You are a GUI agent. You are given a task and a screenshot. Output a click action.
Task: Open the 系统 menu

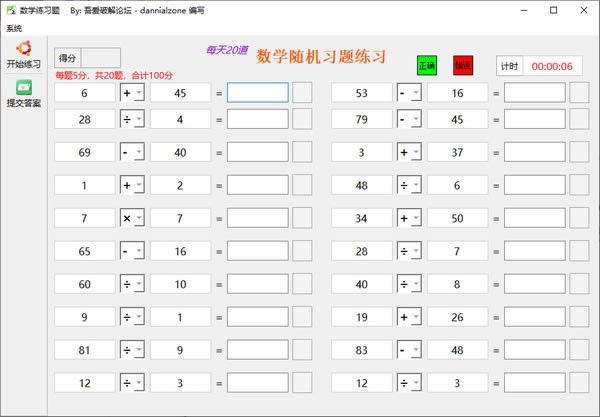pyautogui.click(x=14, y=28)
